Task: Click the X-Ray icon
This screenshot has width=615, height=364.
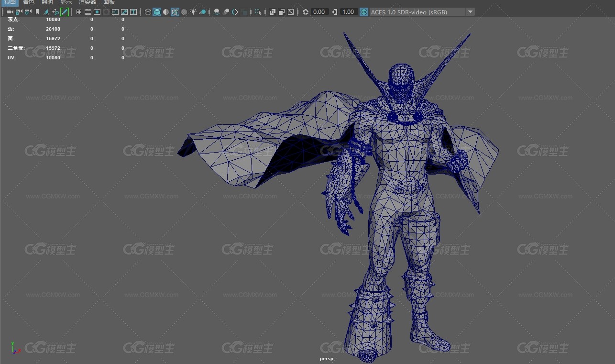Action: (x=273, y=12)
